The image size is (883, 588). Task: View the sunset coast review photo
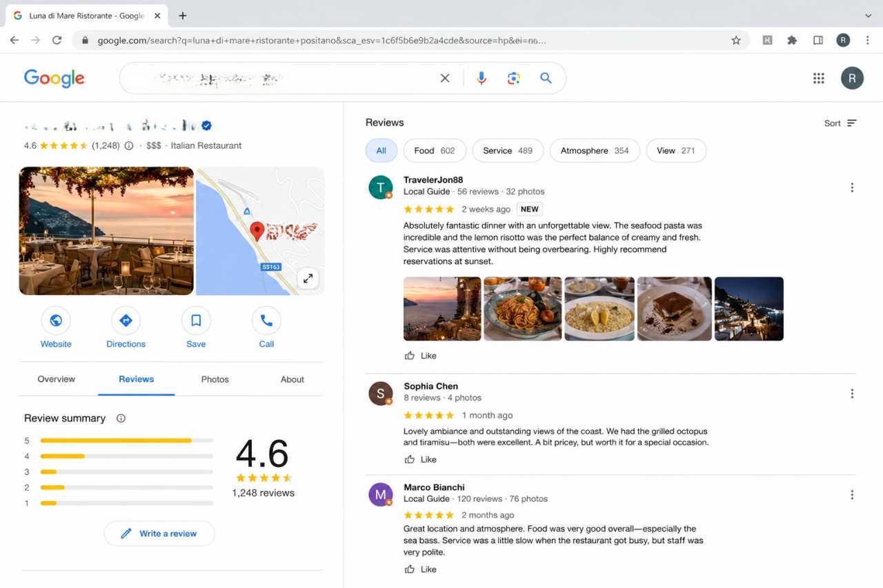click(442, 309)
